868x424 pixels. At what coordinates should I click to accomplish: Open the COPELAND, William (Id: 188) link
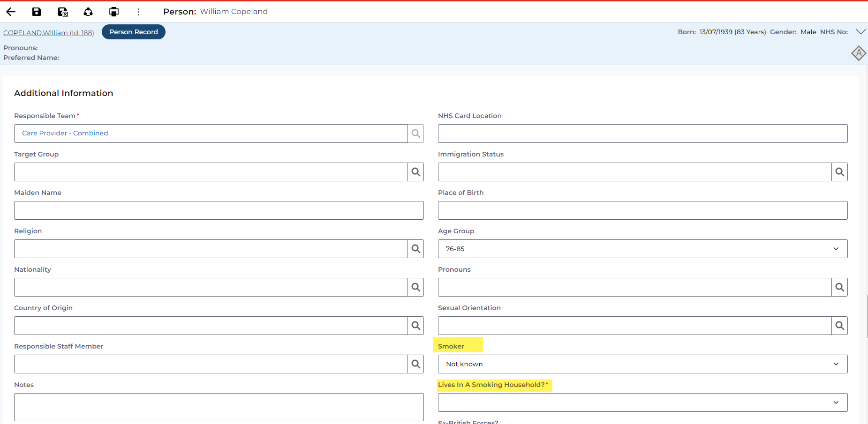49,33
